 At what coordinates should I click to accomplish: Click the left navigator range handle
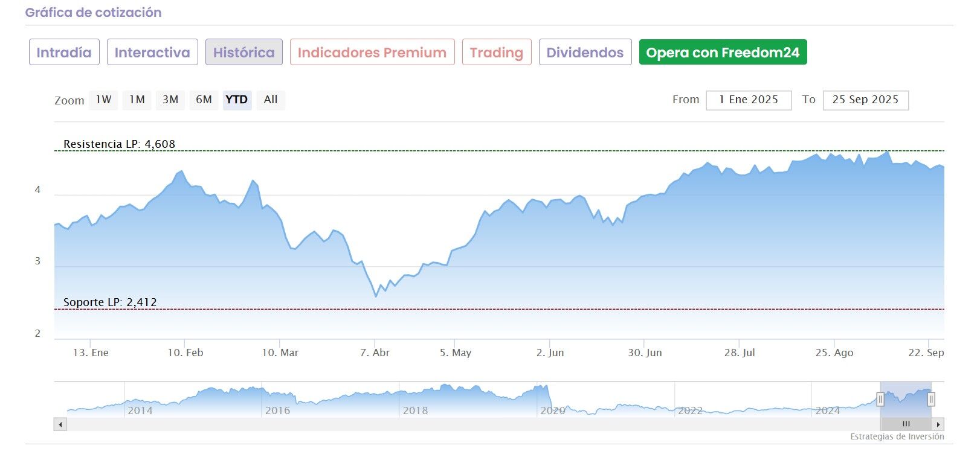coord(880,399)
